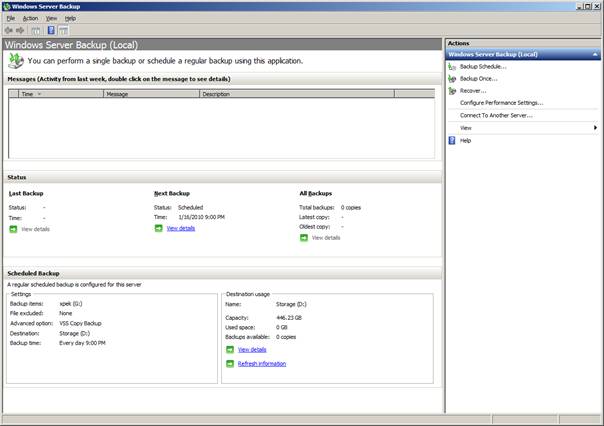Click green arrow beside Destination usage View details

point(230,350)
